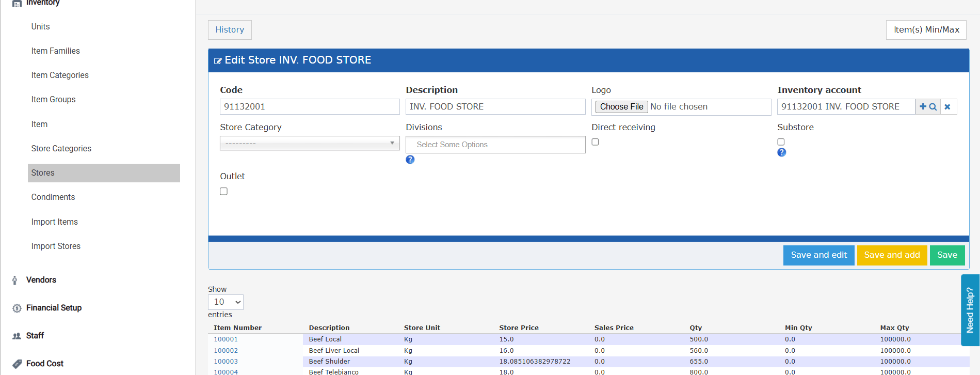Screen dimensions: 980x375
Task: Click into the Code input field
Action: [310, 107]
